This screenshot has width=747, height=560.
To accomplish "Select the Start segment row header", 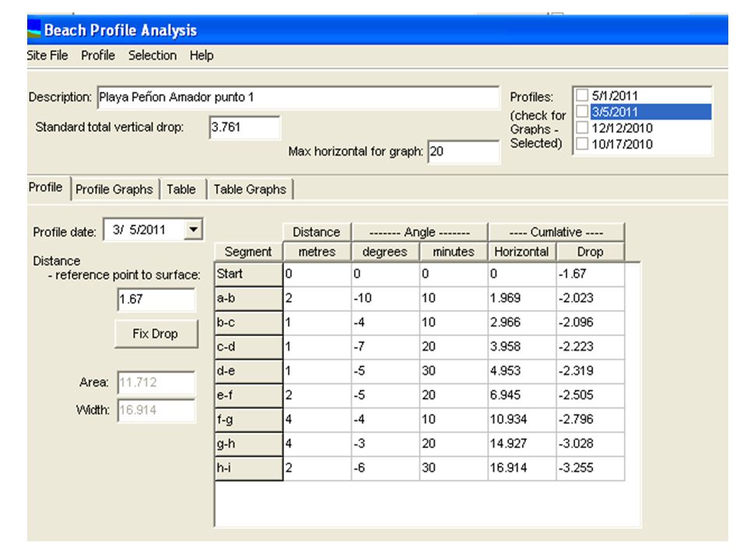I will (x=249, y=274).
